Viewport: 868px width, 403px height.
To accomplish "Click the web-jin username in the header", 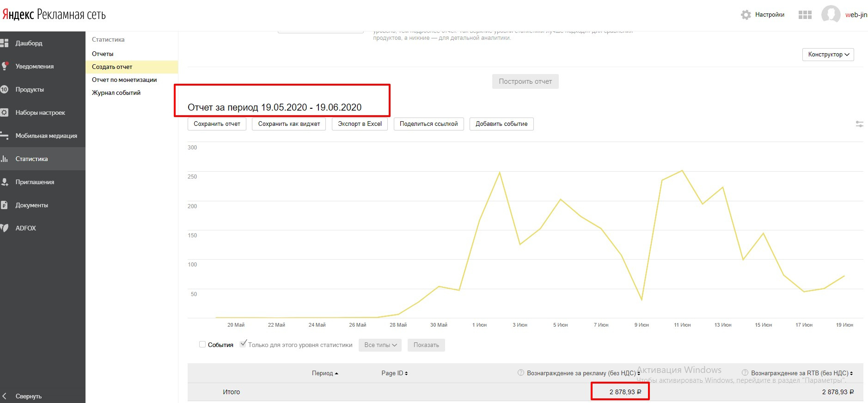I will (x=856, y=15).
